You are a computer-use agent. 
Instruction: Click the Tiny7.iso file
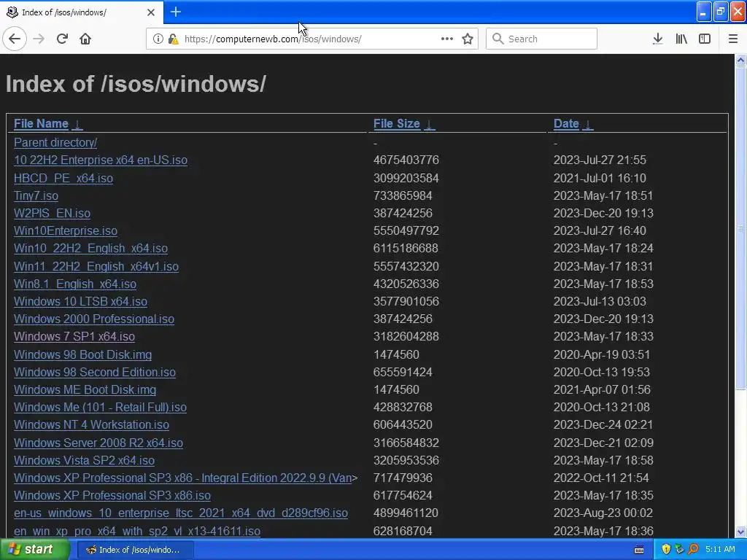click(36, 195)
